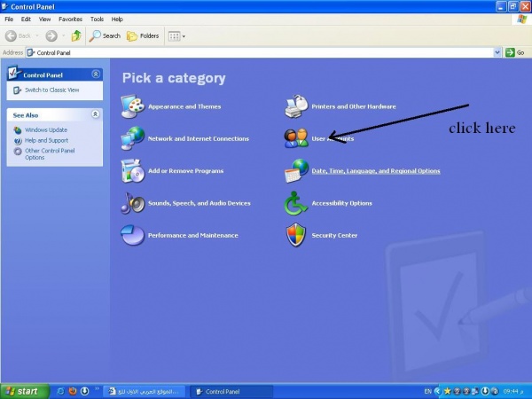Open the Help and Support text link
532x399 pixels.
[46, 140]
